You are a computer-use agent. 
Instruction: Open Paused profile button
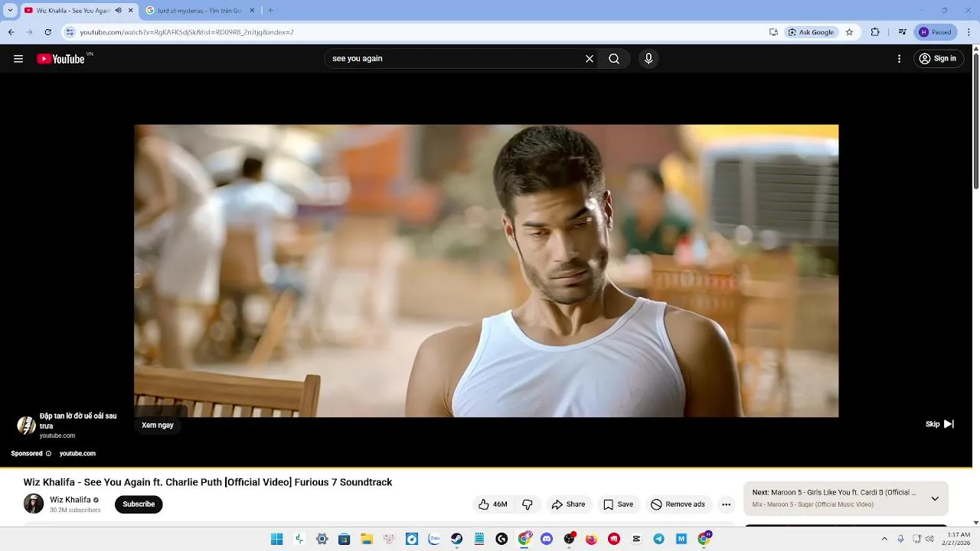(936, 32)
